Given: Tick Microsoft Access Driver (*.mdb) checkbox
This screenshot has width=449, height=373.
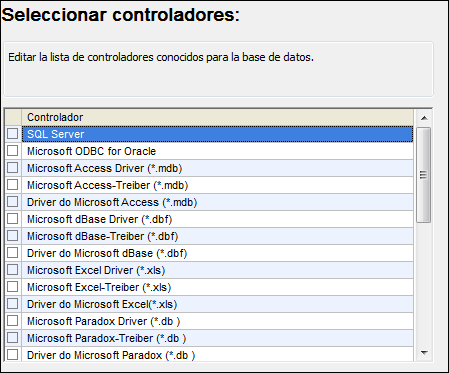Looking at the screenshot, I should point(13,168).
